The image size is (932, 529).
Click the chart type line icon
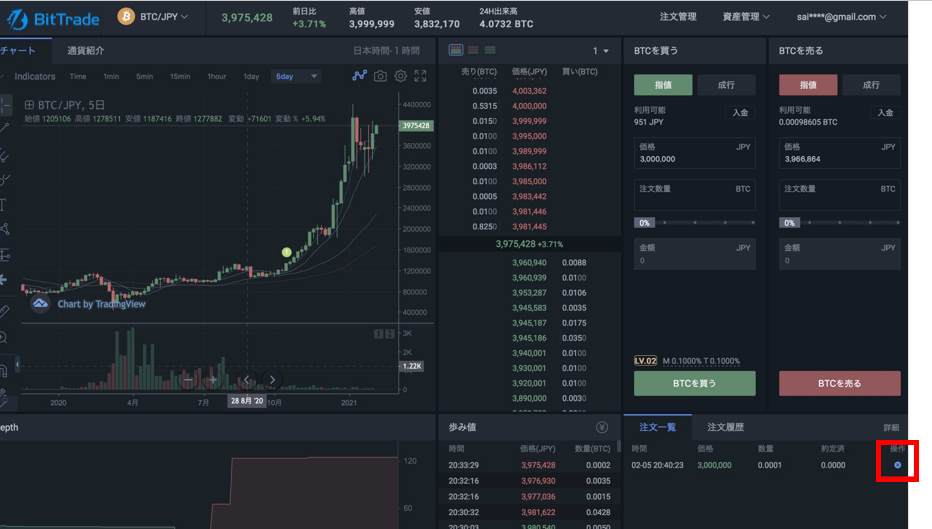360,76
